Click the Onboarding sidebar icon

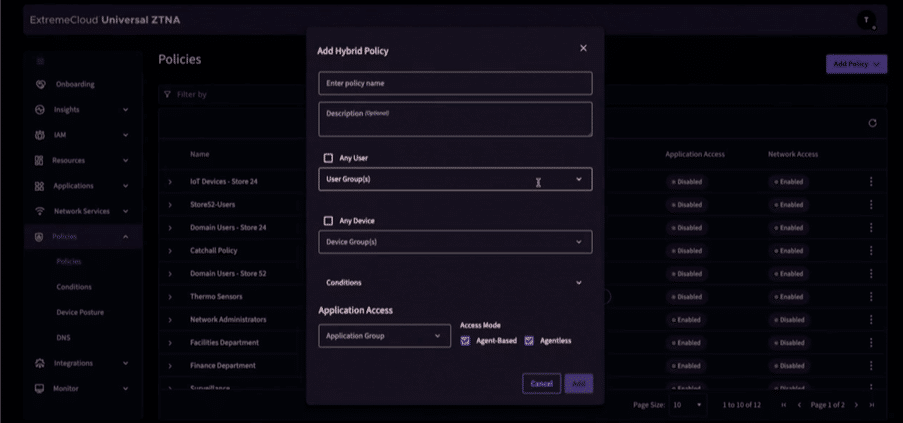pyautogui.click(x=40, y=84)
